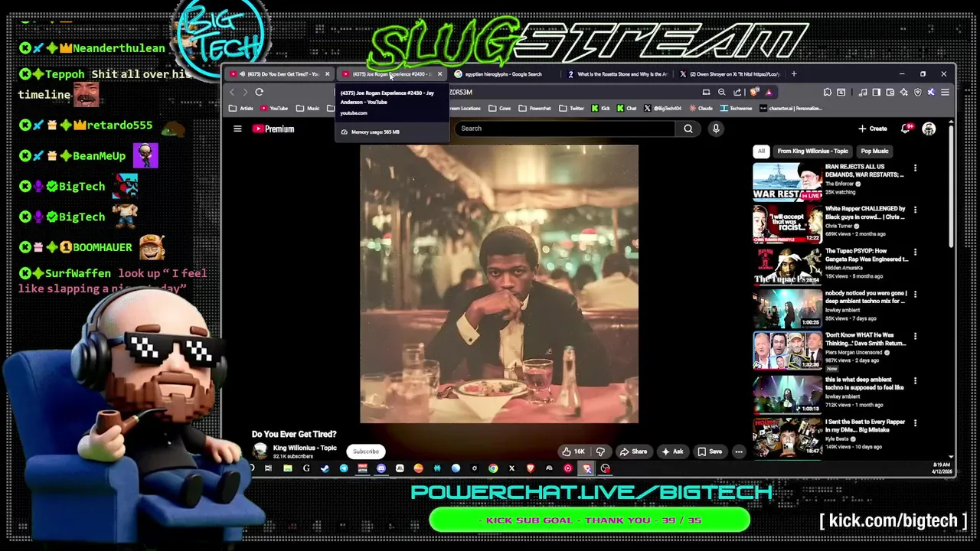
Task: Open options menu for 'Don't Know WHAT He Was Thinking' video
Action: coord(915,337)
